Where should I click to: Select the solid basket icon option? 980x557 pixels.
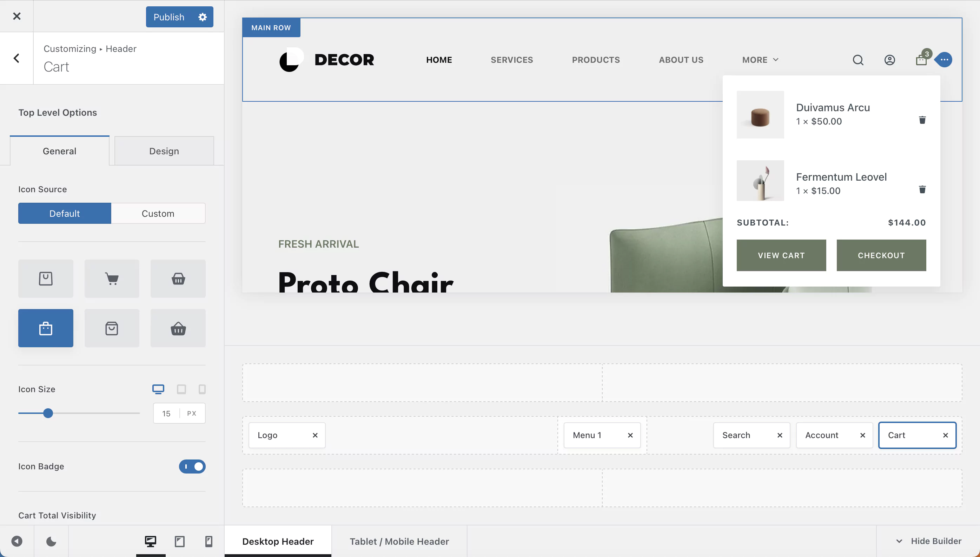[178, 328]
